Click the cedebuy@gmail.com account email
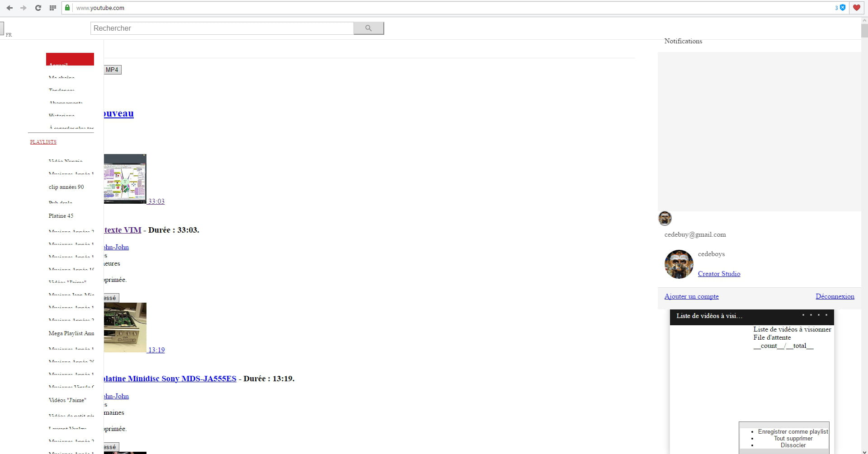This screenshot has height=454, width=868. click(x=695, y=234)
